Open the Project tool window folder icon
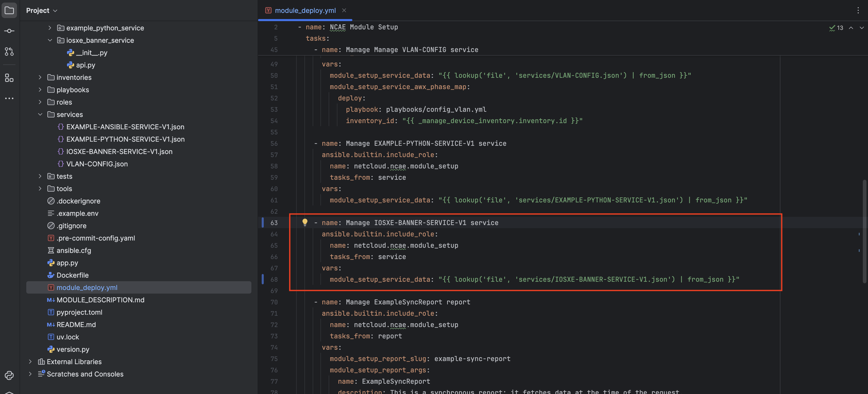 click(10, 11)
